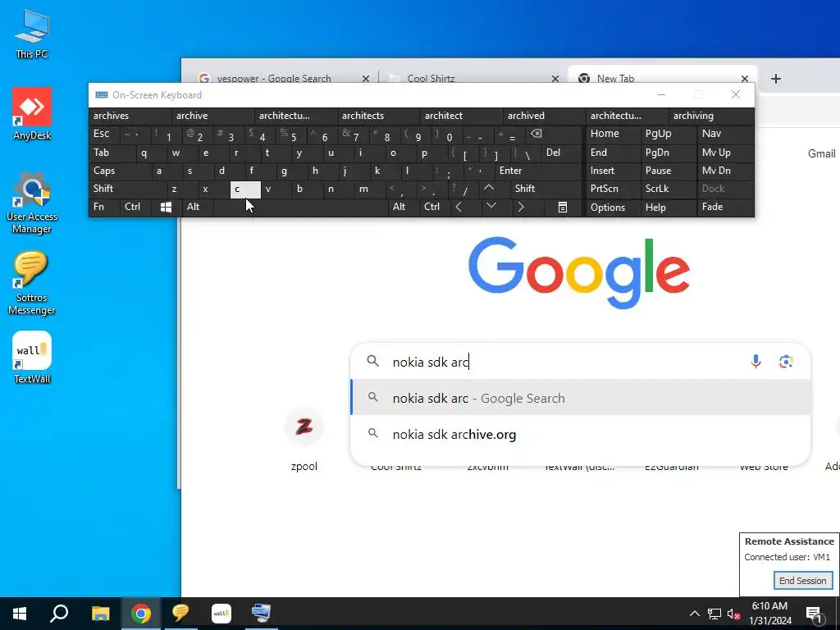Image resolution: width=840 pixels, height=630 pixels.
Task: Click PrtScn key on keyboard
Action: click(x=613, y=189)
